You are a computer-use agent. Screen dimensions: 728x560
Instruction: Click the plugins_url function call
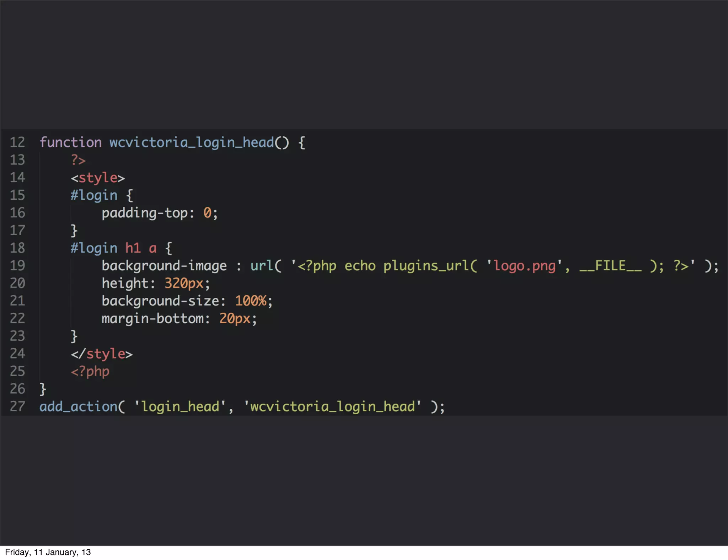point(426,266)
